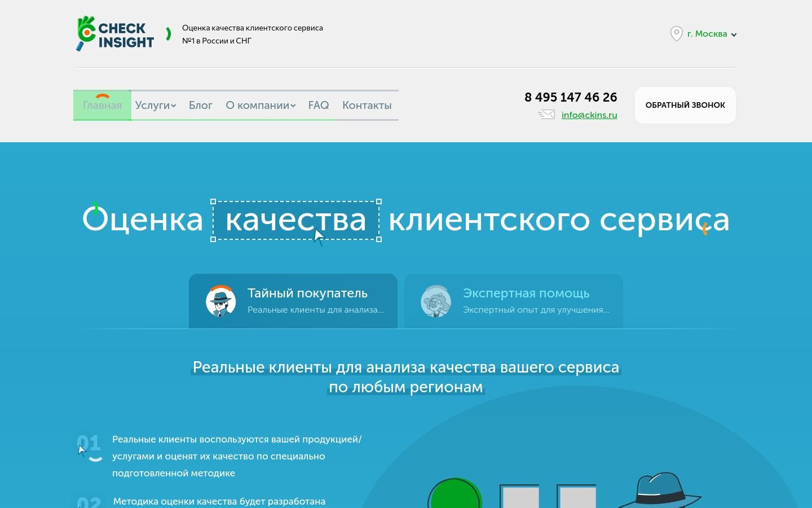Click the green circle illustration

pos(454,493)
